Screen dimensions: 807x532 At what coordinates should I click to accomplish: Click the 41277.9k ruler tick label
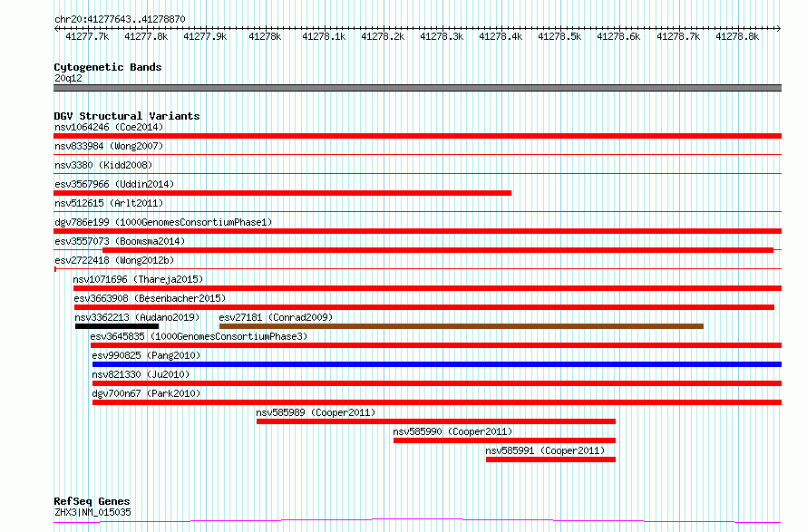205,36
